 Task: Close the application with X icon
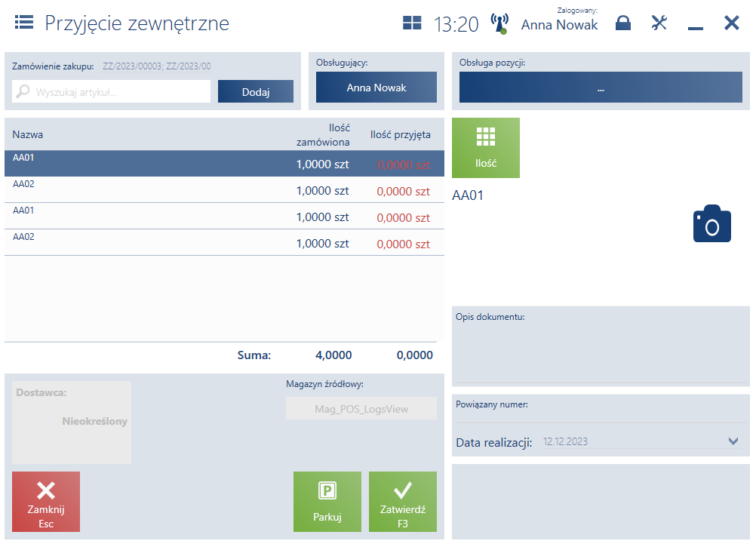[x=731, y=23]
